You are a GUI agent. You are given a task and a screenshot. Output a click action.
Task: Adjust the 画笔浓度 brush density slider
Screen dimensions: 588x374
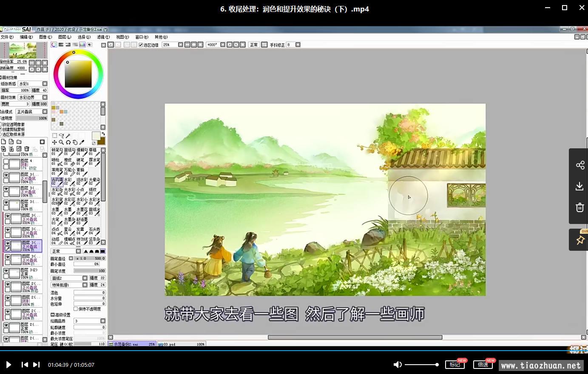89,271
